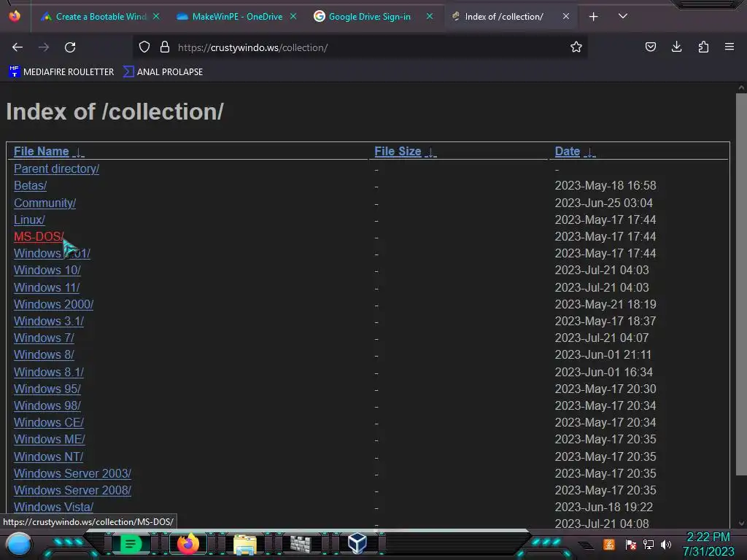Open the Windows 98/ folder
This screenshot has width=747, height=560.
pos(47,405)
